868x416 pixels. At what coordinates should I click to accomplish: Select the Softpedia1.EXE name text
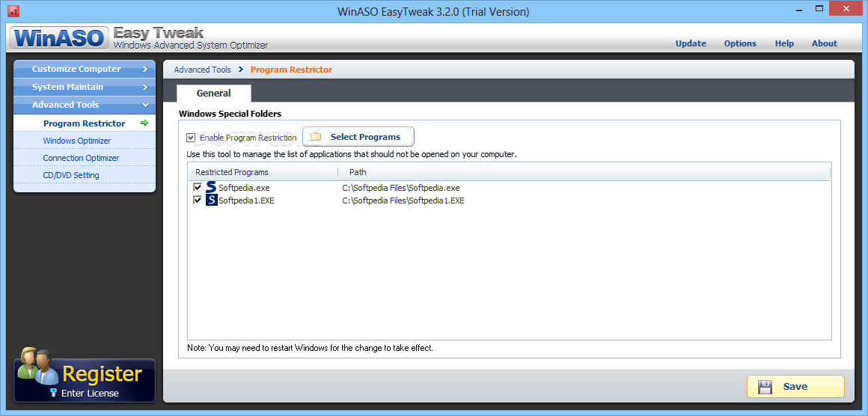tap(246, 201)
